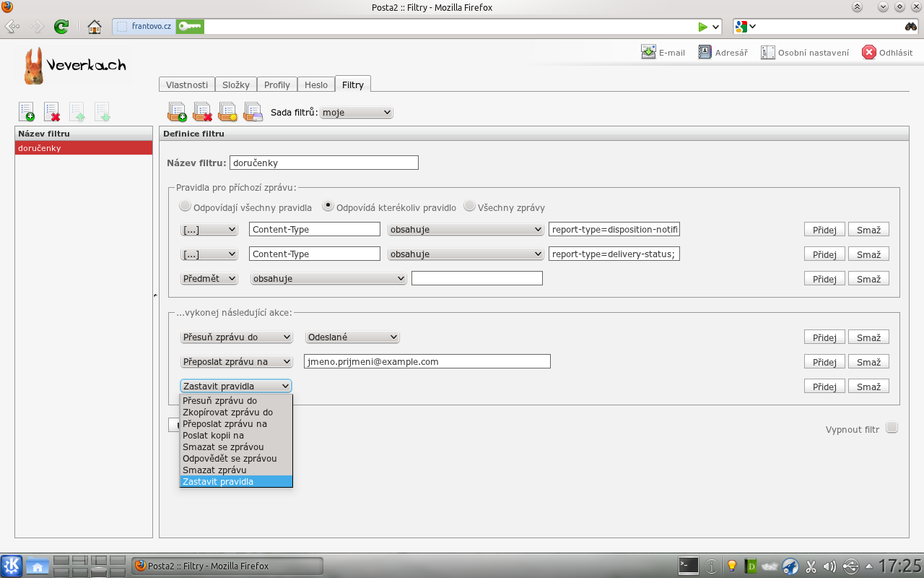This screenshot has width=924, height=578.
Task: Open the 'Odeslané' target folder dropdown
Action: point(352,337)
